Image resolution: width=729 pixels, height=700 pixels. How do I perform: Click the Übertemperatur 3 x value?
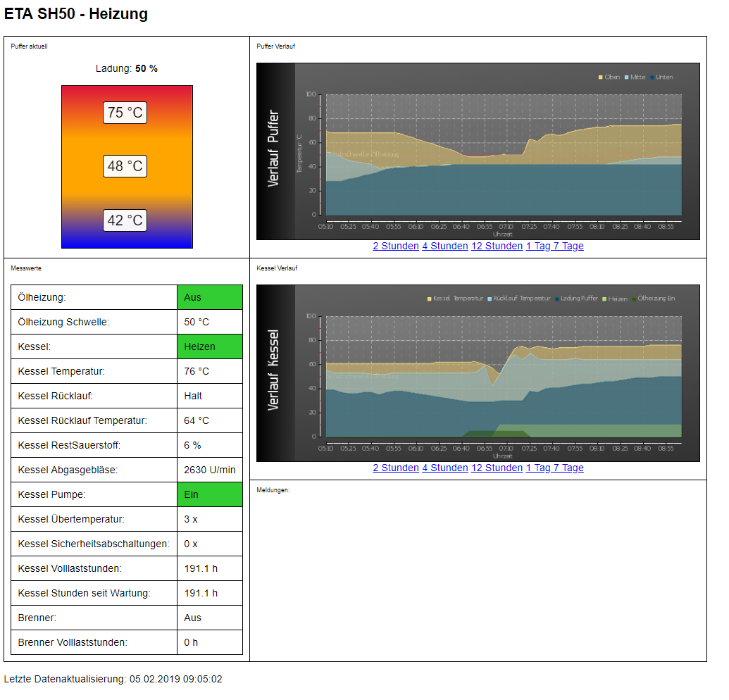tap(210, 519)
